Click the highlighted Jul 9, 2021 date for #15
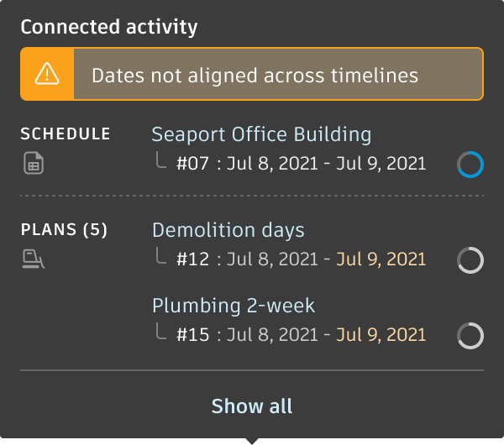This screenshot has width=504, height=445. [381, 335]
